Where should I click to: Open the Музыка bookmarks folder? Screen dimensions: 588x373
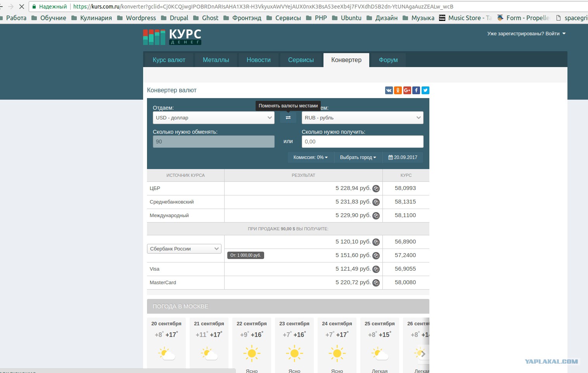coord(419,18)
